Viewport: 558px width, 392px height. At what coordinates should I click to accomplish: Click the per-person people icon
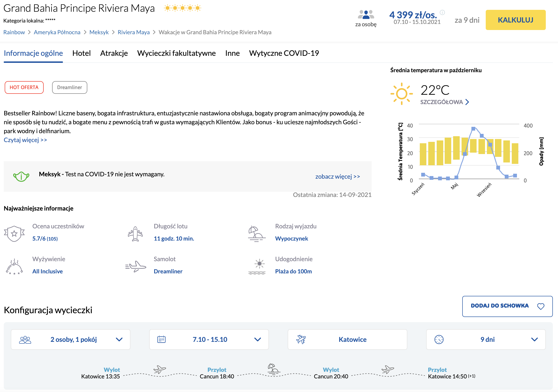(366, 14)
